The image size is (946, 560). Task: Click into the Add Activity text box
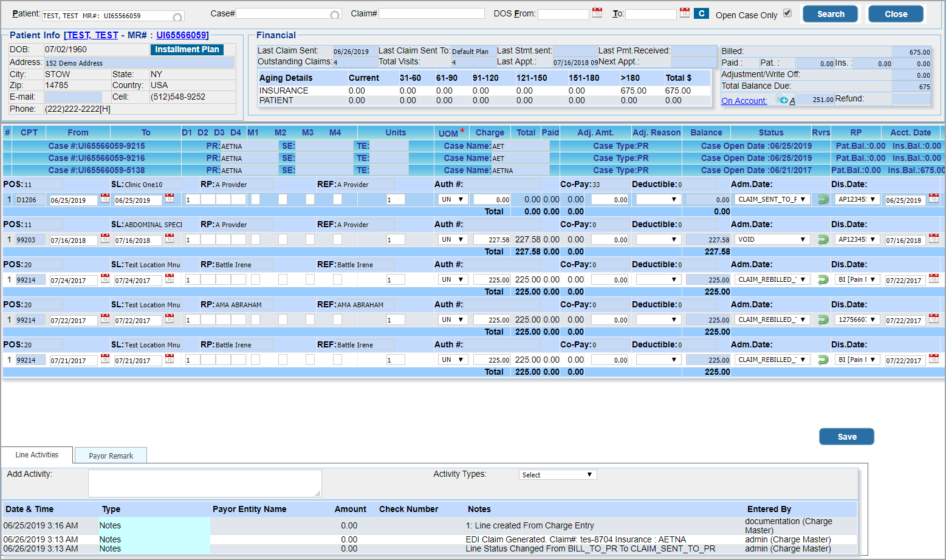point(205,483)
